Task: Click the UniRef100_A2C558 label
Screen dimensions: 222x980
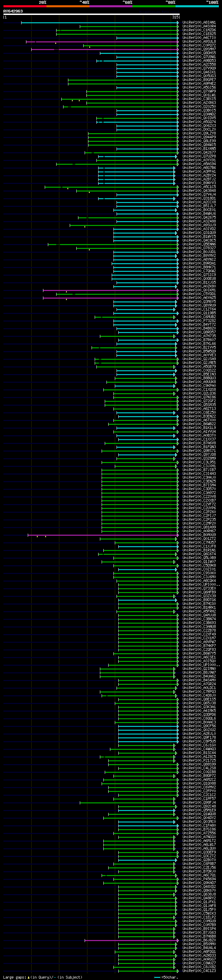Action: [199, 64]
